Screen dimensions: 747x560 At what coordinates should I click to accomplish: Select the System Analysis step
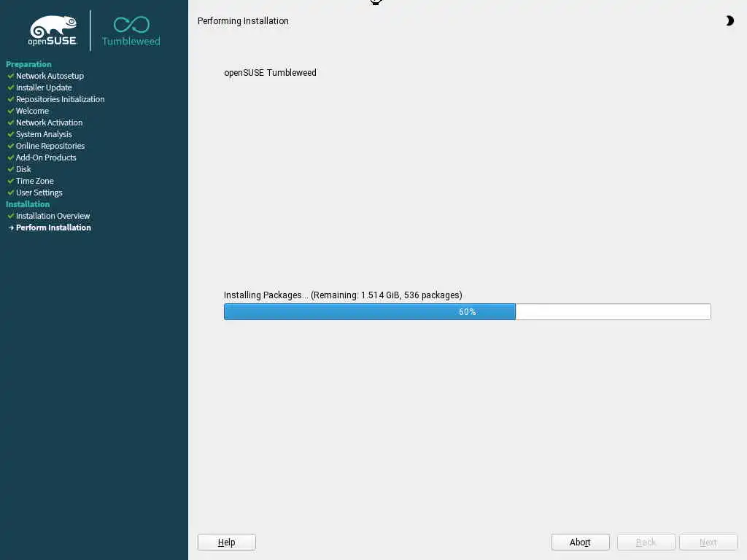(44, 134)
